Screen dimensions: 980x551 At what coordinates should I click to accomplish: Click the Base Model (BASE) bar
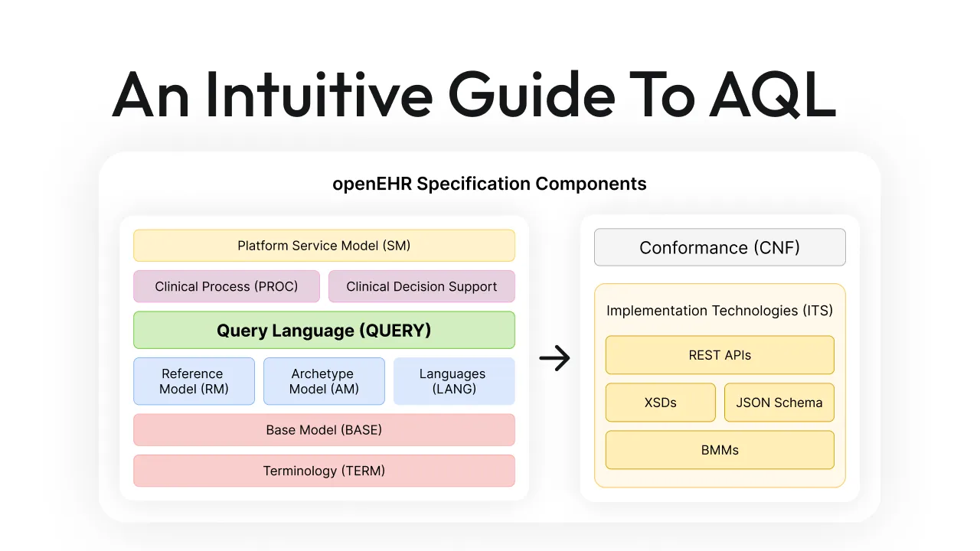coord(324,429)
